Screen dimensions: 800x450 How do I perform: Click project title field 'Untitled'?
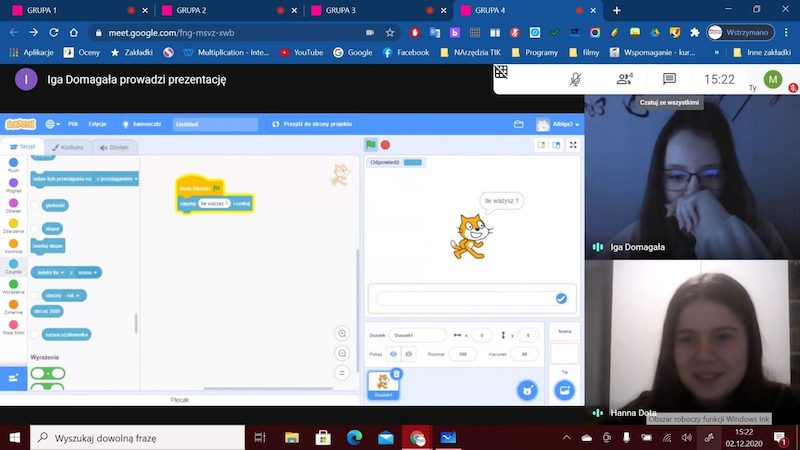(x=215, y=124)
